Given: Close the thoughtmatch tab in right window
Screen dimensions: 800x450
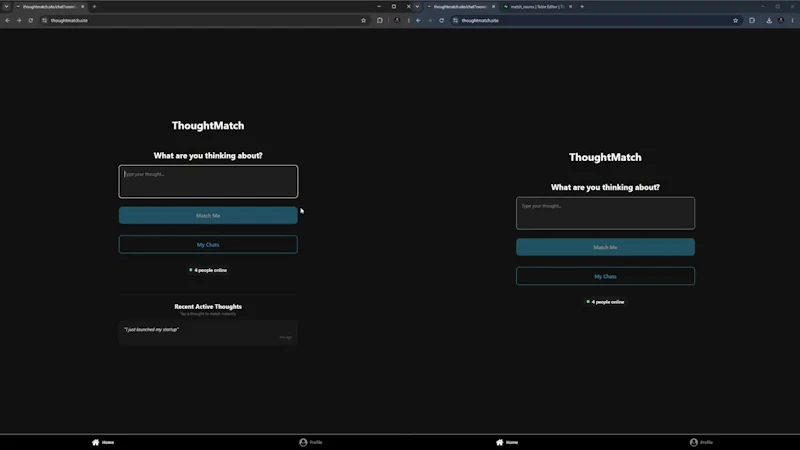Looking at the screenshot, I should pyautogui.click(x=493, y=7).
